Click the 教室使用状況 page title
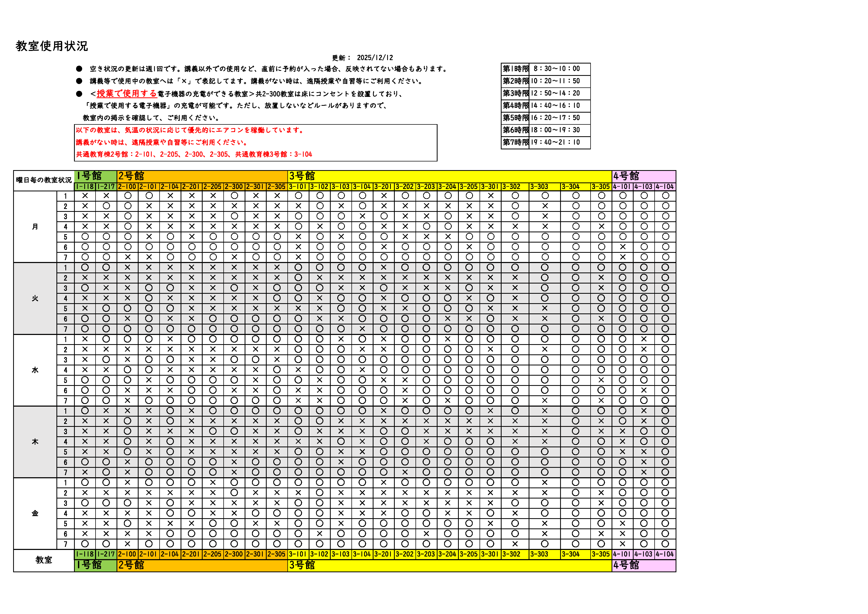Viewport: 868px width, 614px height. click(51, 46)
